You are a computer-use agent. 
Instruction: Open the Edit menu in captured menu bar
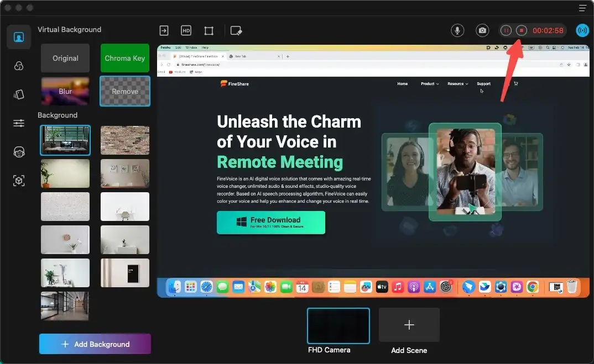tap(178, 48)
